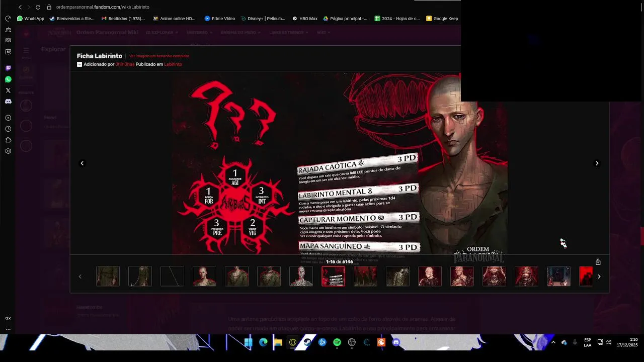The width and height of the screenshot is (644, 362).
Task: Select the currently highlighted ficha thumbnail
Action: coord(333,276)
